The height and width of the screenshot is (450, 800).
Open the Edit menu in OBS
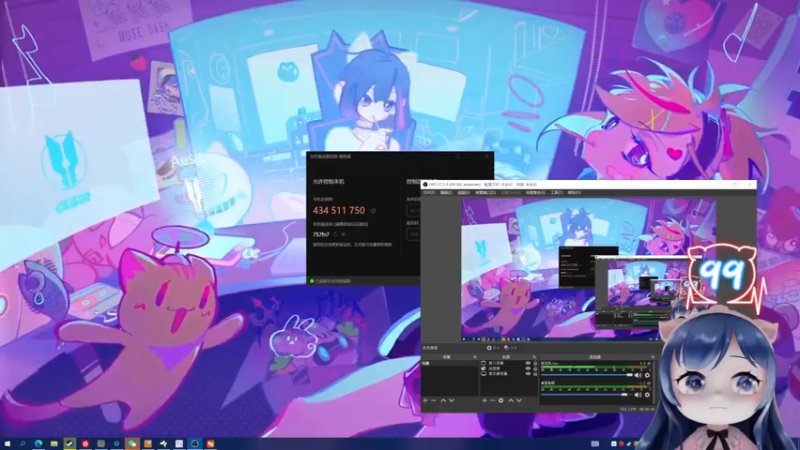point(446,193)
